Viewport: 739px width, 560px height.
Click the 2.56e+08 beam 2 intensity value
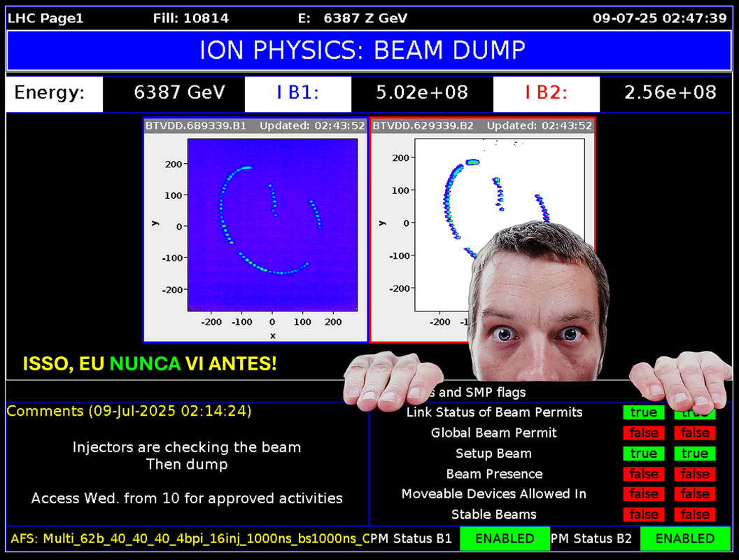pos(669,93)
